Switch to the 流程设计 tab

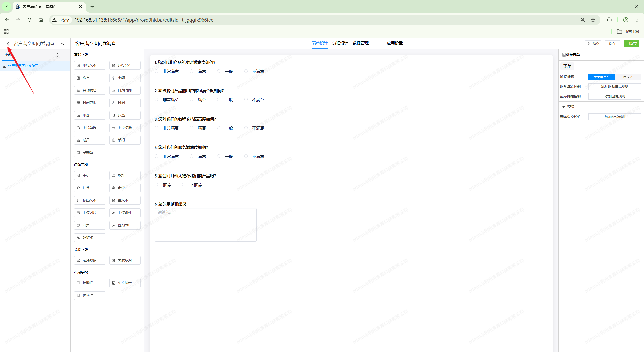click(340, 43)
